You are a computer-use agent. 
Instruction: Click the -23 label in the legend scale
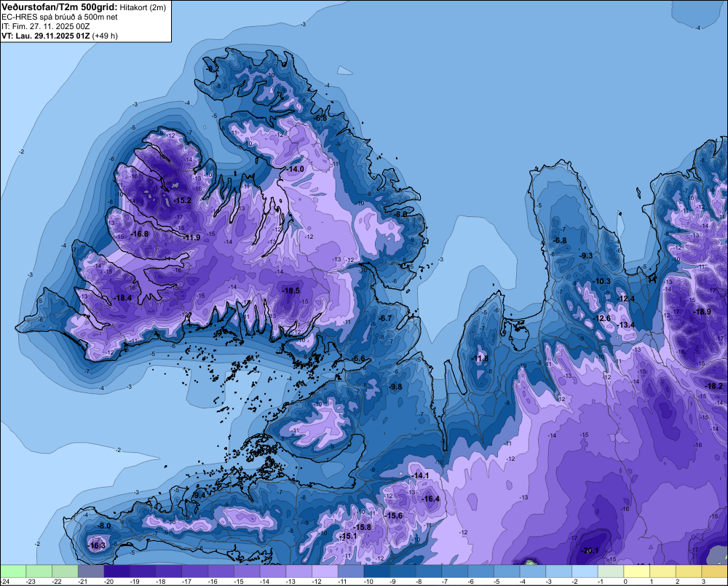click(31, 582)
